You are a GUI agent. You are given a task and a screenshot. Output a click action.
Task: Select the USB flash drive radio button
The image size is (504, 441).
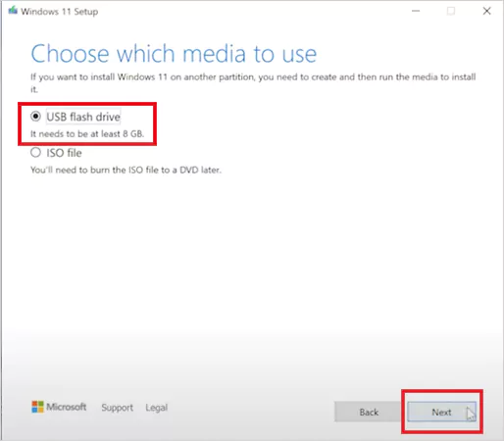coord(35,117)
